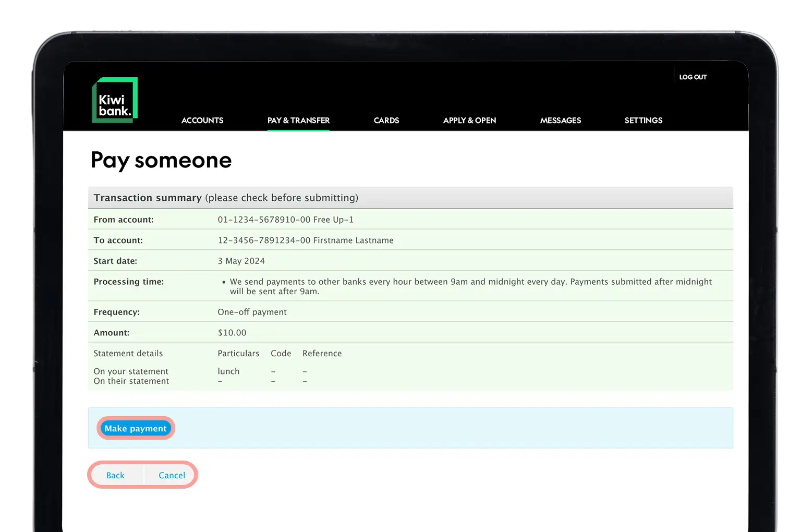Image resolution: width=801 pixels, height=532 pixels.
Task: Click the particulars value 'lunch'
Action: tap(228, 371)
